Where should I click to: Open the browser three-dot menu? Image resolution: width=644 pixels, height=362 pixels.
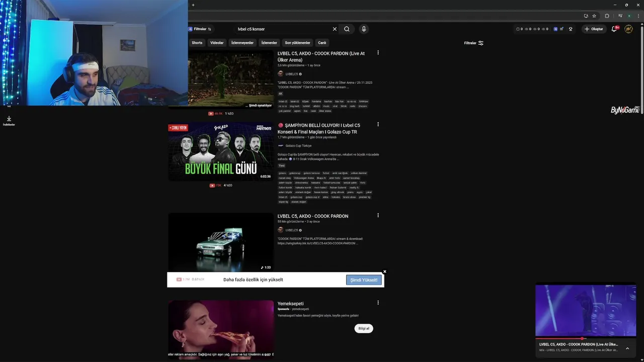(x=638, y=16)
